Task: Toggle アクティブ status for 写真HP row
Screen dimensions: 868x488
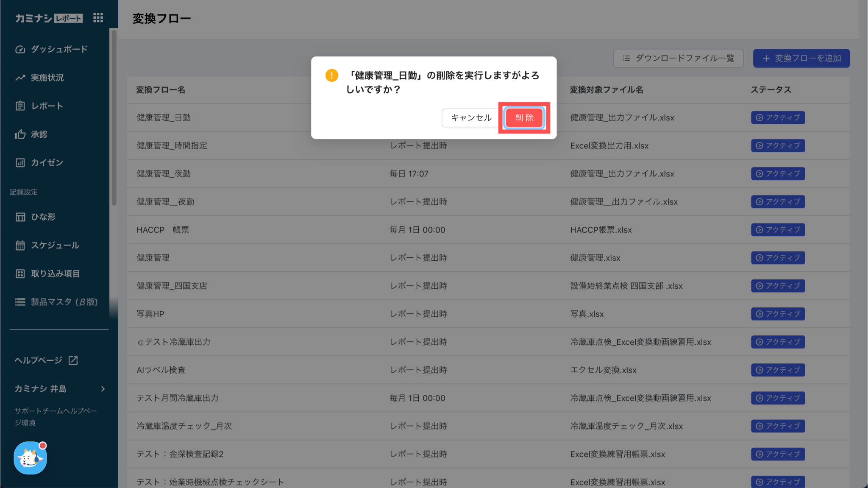Action: coord(778,314)
